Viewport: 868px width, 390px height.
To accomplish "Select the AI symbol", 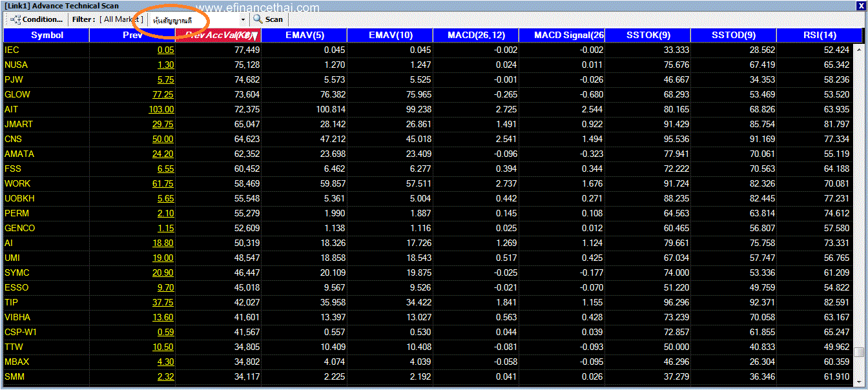I will coord(8,243).
